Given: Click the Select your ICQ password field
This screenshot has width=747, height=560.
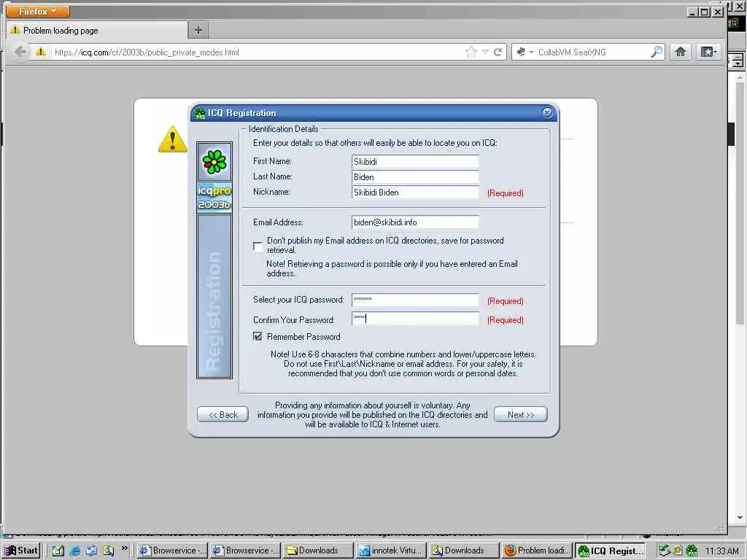Looking at the screenshot, I should [x=415, y=300].
